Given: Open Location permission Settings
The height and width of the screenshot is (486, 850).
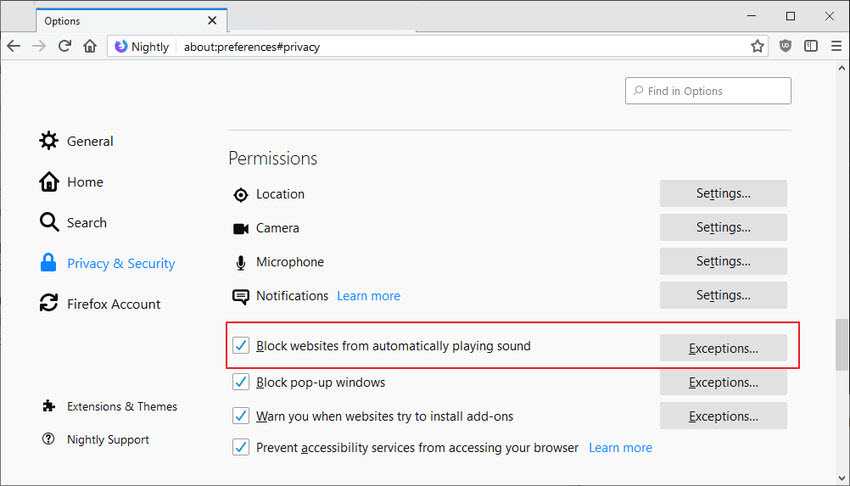Looking at the screenshot, I should [x=723, y=193].
